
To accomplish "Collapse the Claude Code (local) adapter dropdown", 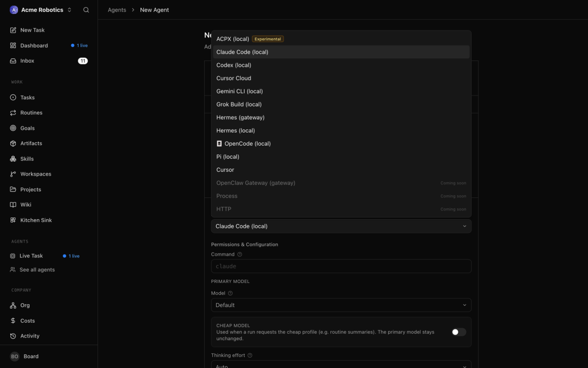I will pos(341,226).
